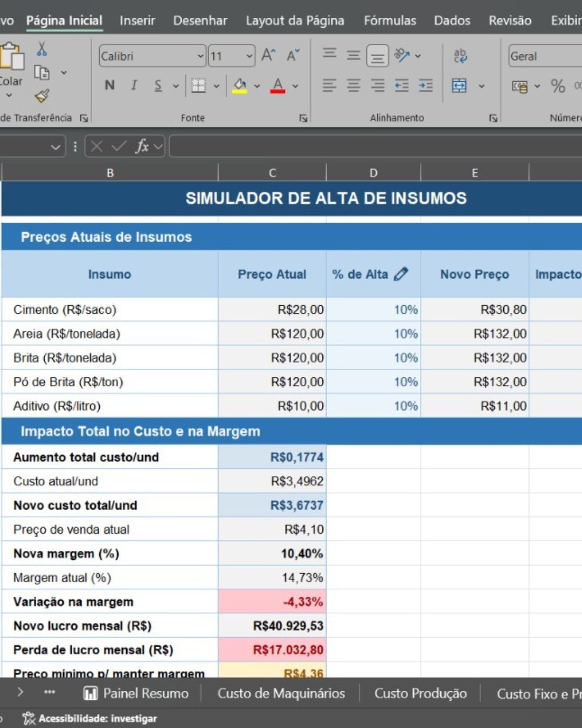The width and height of the screenshot is (582, 728).
Task: Toggle bold formatting (N)
Action: [109, 85]
